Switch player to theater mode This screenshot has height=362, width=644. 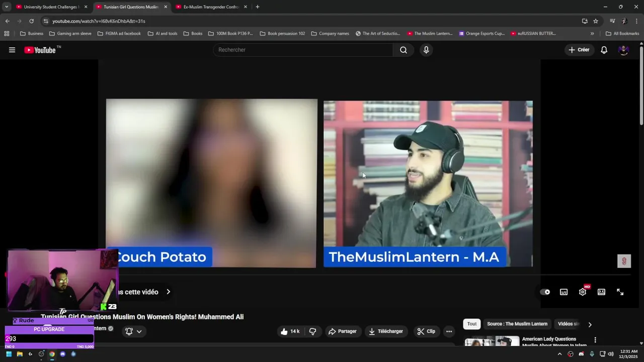click(x=601, y=292)
